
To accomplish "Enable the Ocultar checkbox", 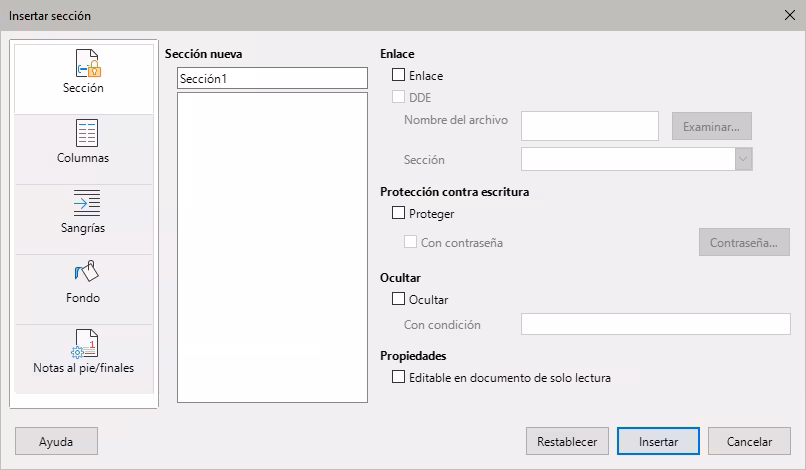I will click(x=398, y=299).
